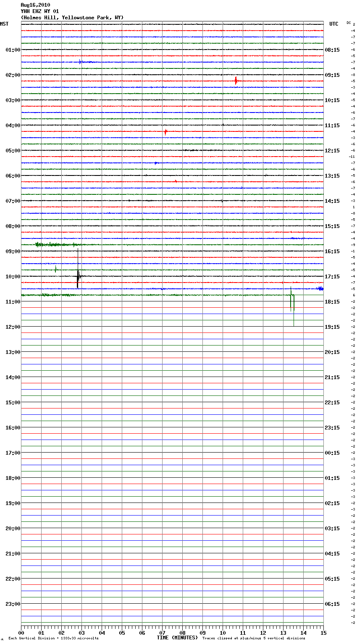The width and height of the screenshot is (357, 644).
Task: Click the red seismic event on the 02:15 trace
Action: [236, 80]
